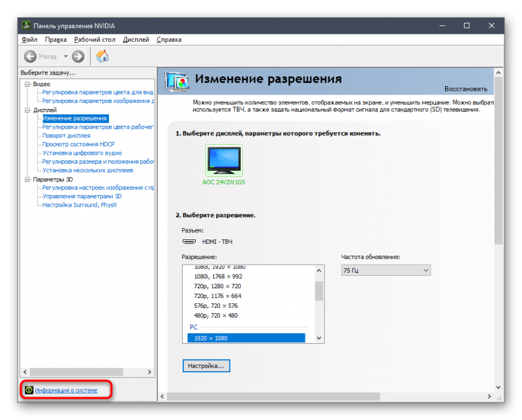Click main panel horizontal scroll right arrow
The width and height of the screenshot is (522, 420).
(489, 397)
